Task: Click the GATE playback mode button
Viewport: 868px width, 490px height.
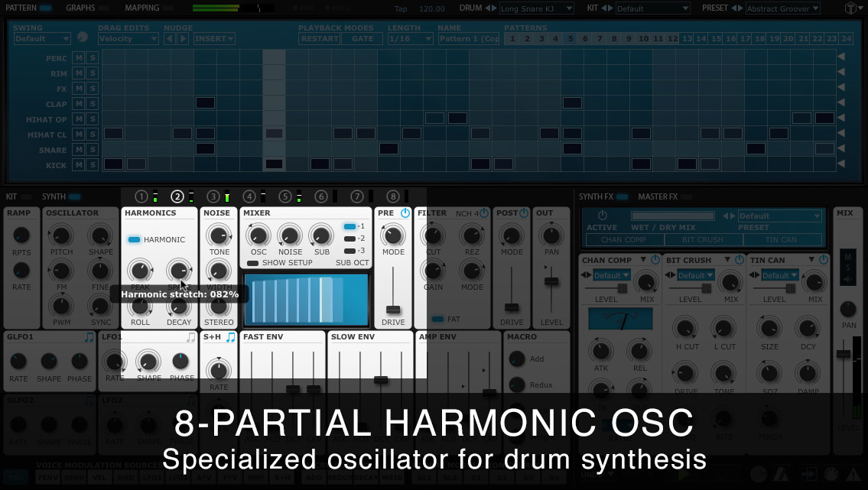Action: pyautogui.click(x=362, y=39)
